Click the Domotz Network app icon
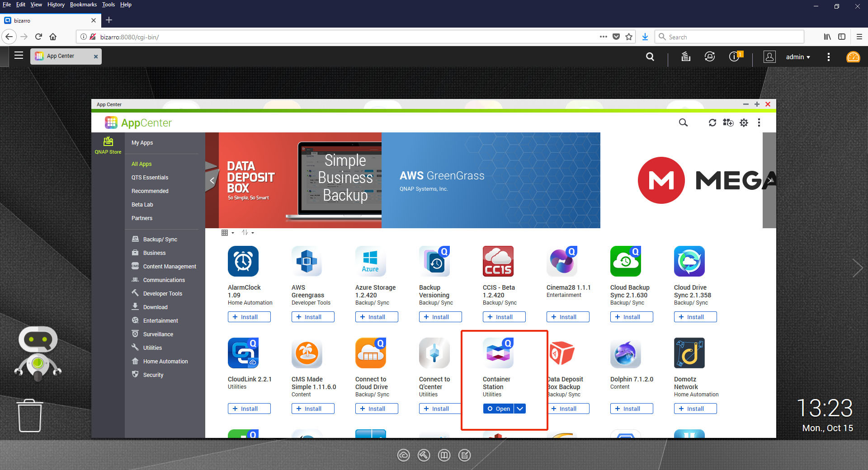Image resolution: width=868 pixels, height=470 pixels. (x=689, y=353)
